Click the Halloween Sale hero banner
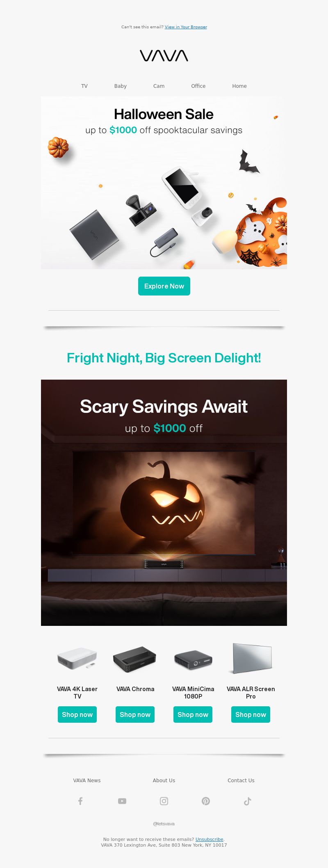The image size is (328, 868). [164, 183]
